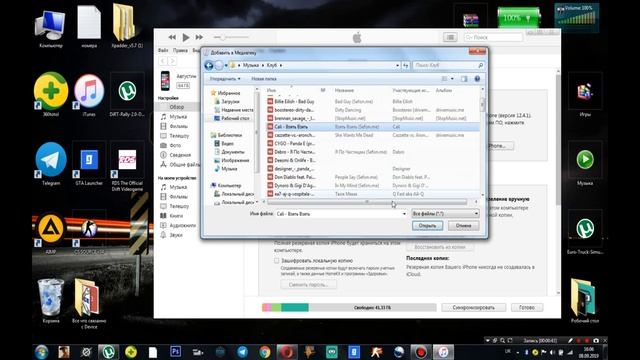This screenshot has width=640, height=360.
Task: Click the horizontal scrollbar in the file list
Action: point(367,202)
